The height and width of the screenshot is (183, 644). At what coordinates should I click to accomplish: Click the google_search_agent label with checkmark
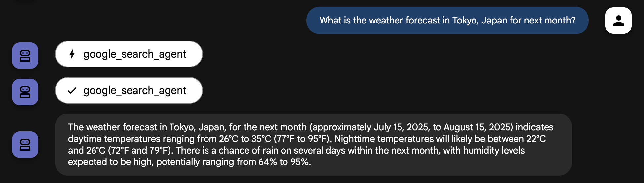click(x=134, y=90)
